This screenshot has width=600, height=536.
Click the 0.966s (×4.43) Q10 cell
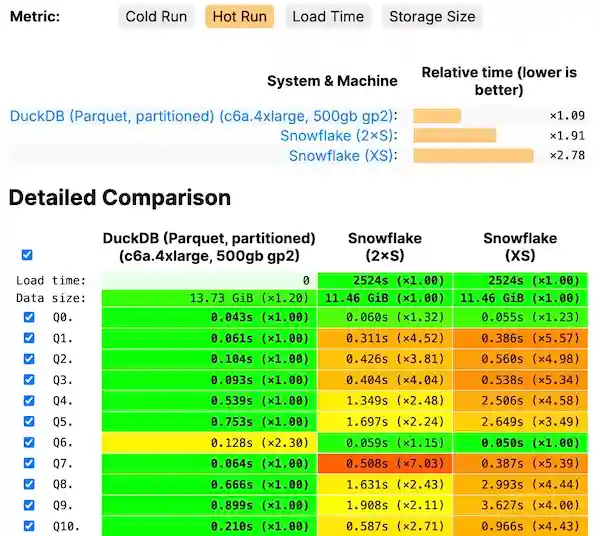click(x=520, y=526)
